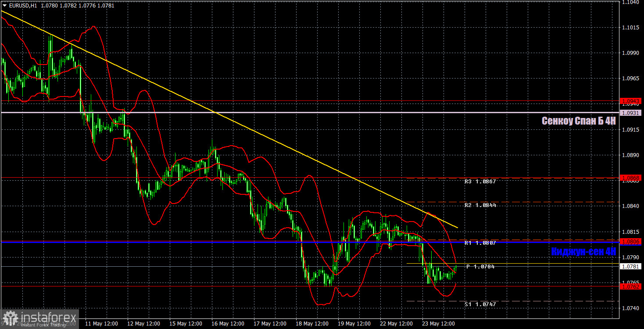This screenshot has height=329, width=644.
Task: Click the 18 May 12:00 time label
Action: click(x=312, y=324)
